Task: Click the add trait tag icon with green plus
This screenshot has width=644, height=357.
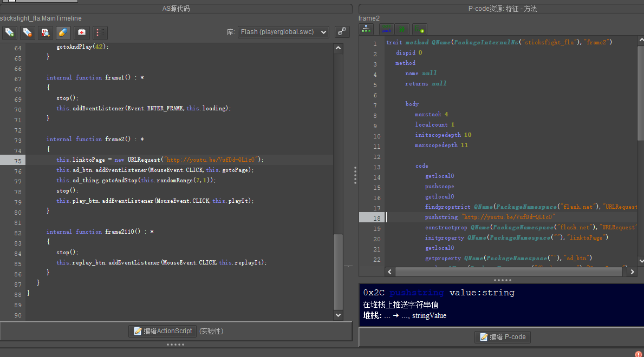Action: pyautogui.click(x=10, y=32)
